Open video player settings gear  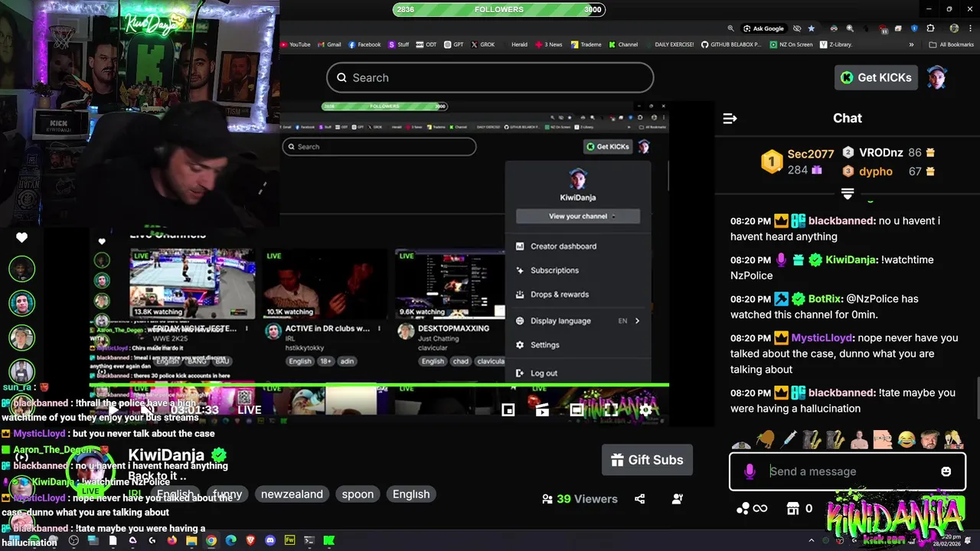(645, 410)
